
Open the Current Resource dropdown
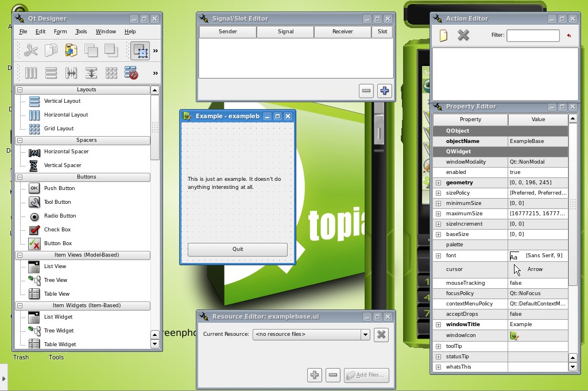[x=365, y=334]
